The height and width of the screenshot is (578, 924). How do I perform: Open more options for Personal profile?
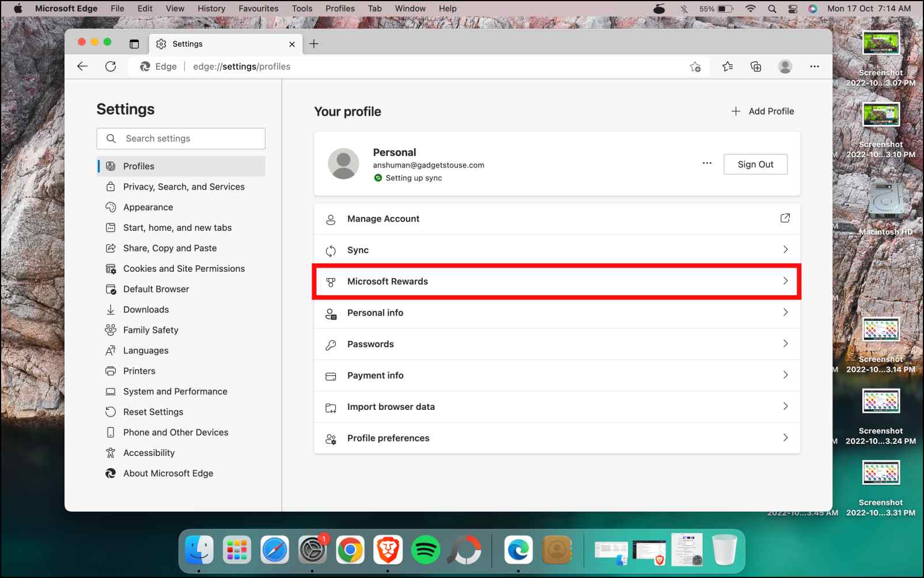coord(707,163)
